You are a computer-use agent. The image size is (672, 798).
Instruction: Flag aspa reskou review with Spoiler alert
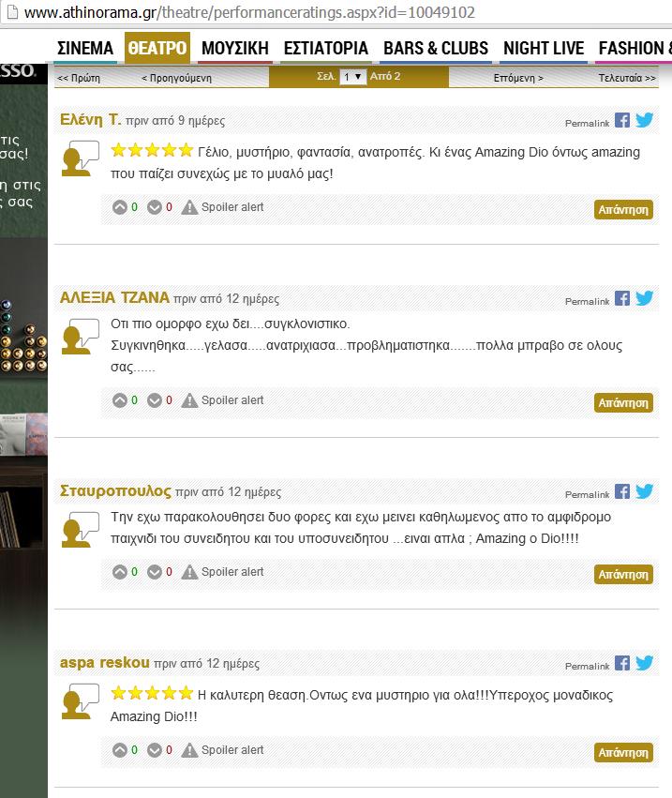(222, 750)
